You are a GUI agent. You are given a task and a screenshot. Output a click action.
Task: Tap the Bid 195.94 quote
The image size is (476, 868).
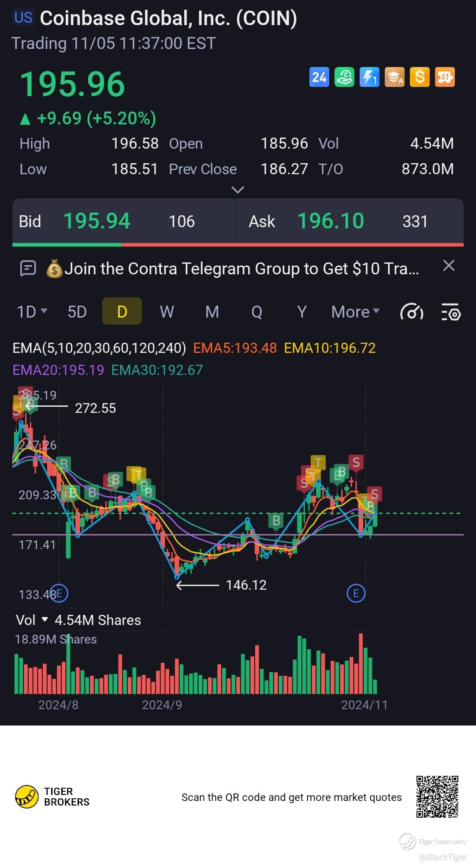click(x=124, y=221)
